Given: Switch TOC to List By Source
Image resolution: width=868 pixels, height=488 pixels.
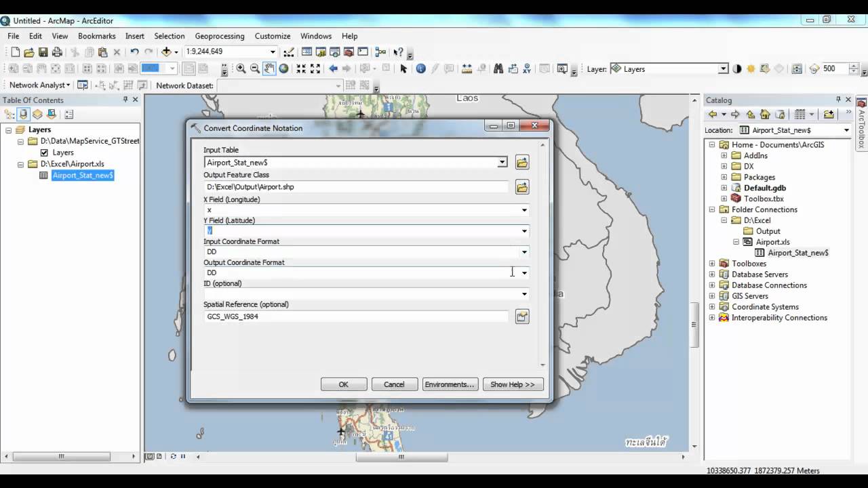Looking at the screenshot, I should [x=24, y=115].
